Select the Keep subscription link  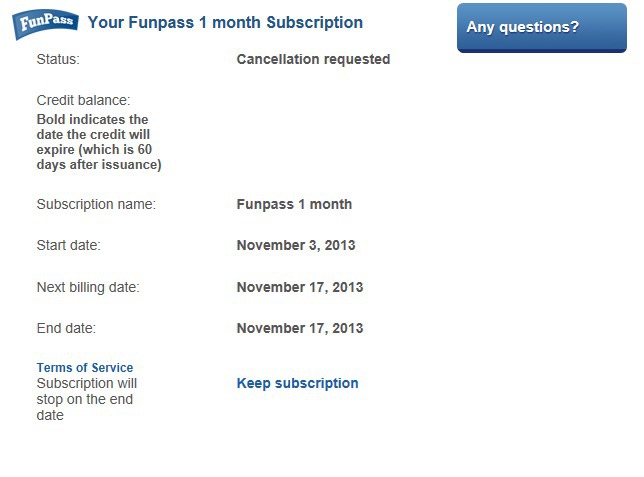coord(297,383)
